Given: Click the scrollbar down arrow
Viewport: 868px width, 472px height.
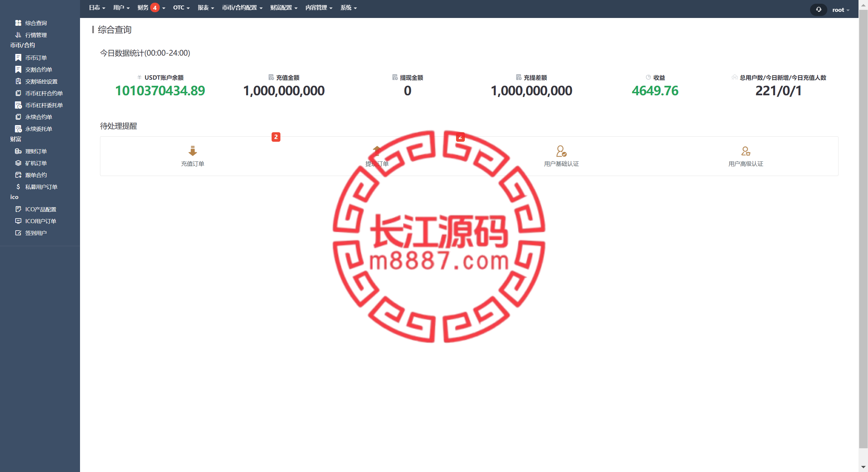Looking at the screenshot, I should click(x=863, y=467).
